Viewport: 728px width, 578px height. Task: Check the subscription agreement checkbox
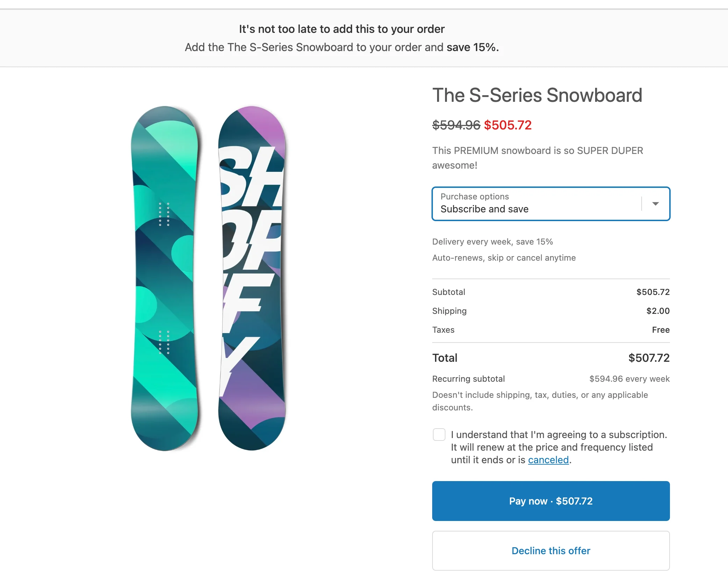440,435
